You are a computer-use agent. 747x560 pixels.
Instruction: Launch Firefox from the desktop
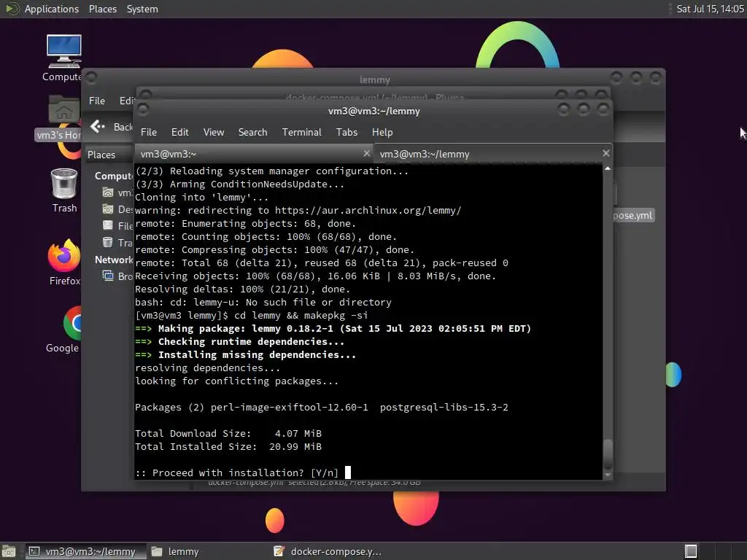(64, 256)
